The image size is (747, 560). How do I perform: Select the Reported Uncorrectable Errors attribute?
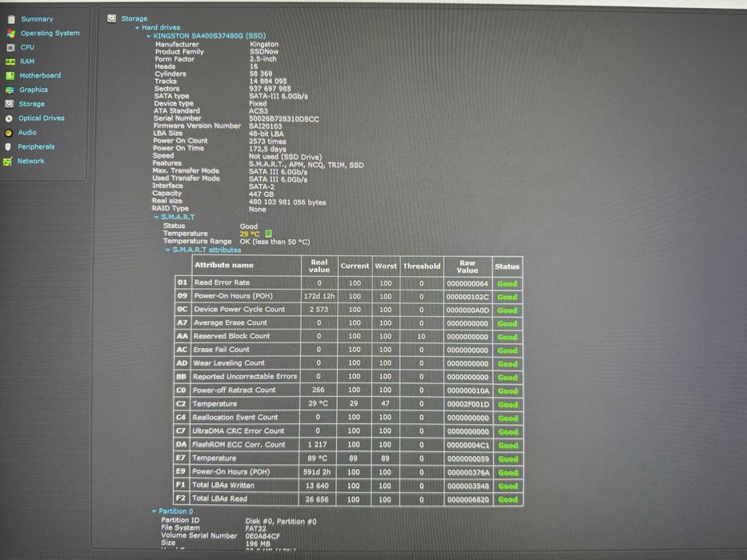coord(245,376)
